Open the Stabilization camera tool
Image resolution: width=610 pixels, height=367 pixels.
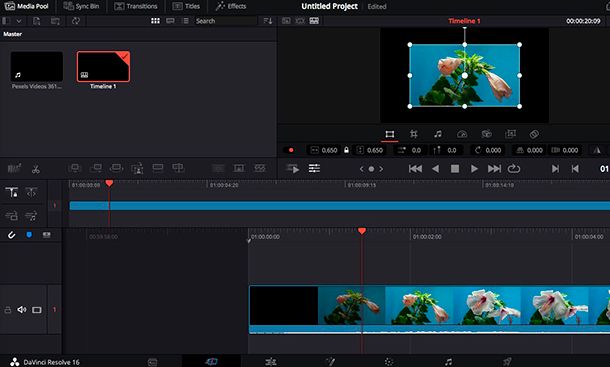[486, 134]
